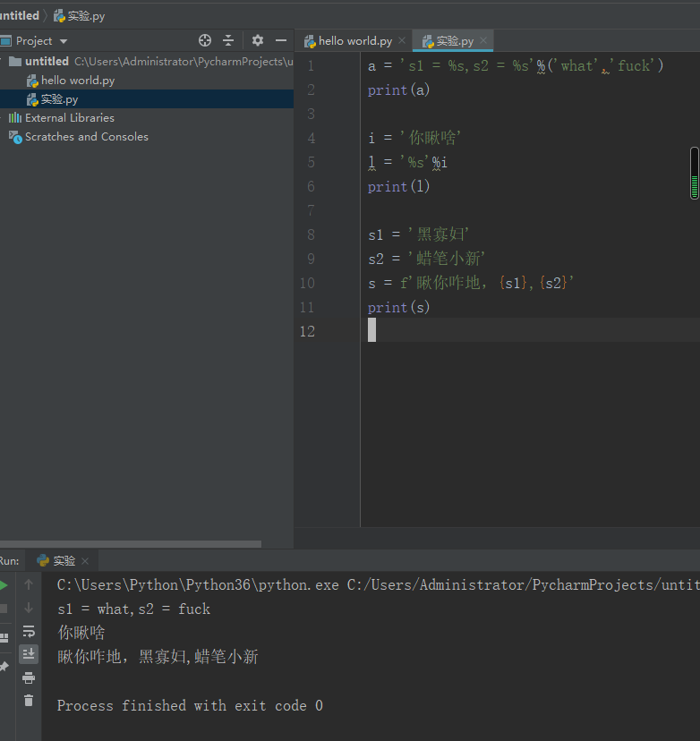The height and width of the screenshot is (741, 700).
Task: Select untitled project root folder
Action: pyautogui.click(x=47, y=62)
